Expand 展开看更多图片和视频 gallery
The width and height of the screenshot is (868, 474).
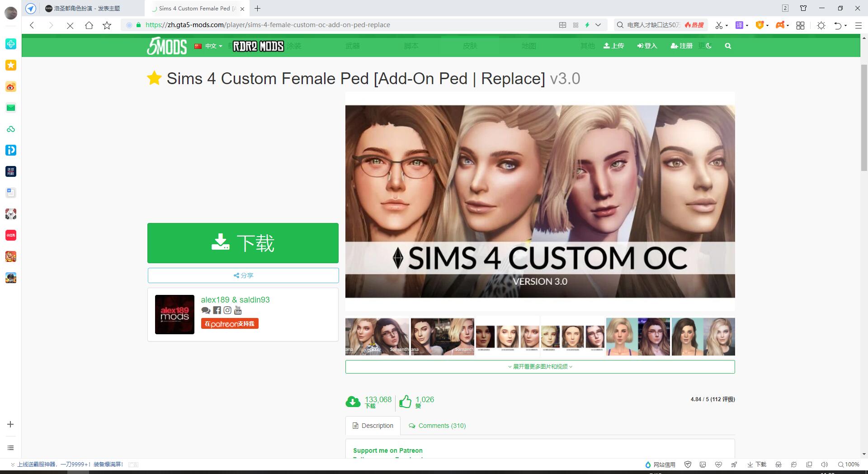(540, 367)
